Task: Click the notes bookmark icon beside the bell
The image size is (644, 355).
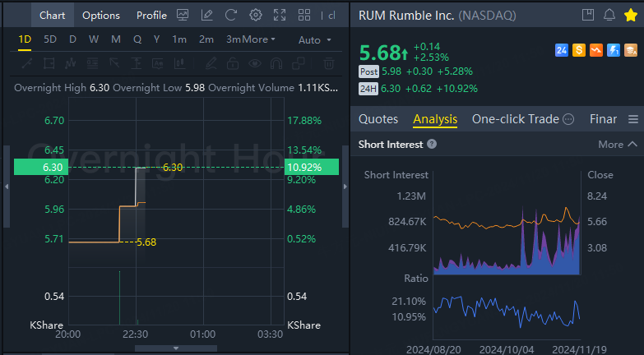Action: [x=587, y=15]
